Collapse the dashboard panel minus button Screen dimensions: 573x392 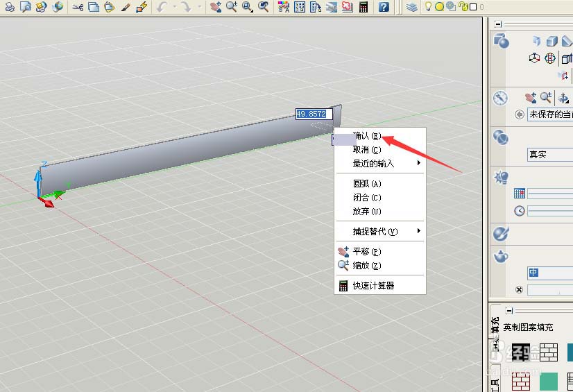497,24
